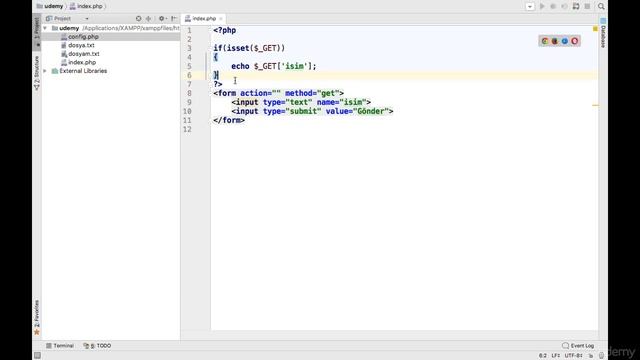Screen dimensions: 640x360
Task: Toggle read-only lock icon in status bar
Action: (591, 356)
